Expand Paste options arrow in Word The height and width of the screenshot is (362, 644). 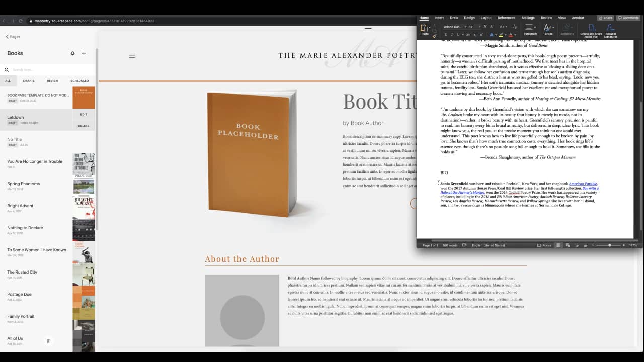click(x=430, y=27)
